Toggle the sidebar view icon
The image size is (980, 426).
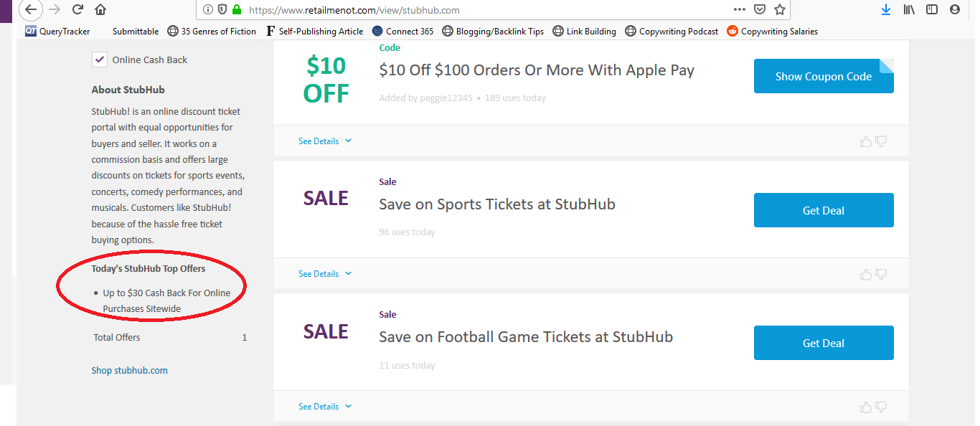[932, 9]
